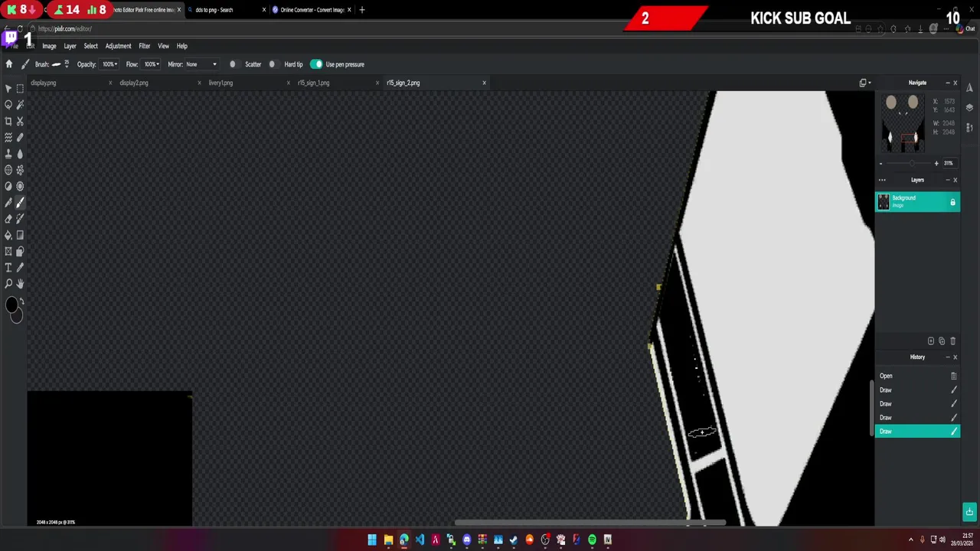This screenshot has height=551, width=980.
Task: Expand the window arrangement dropdown
Action: (x=865, y=83)
